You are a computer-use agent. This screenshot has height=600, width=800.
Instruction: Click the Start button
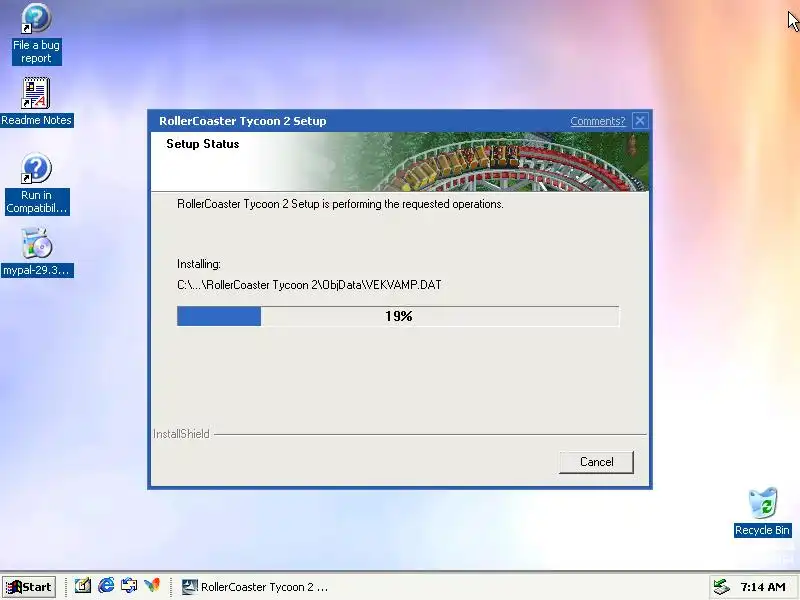click(29, 587)
